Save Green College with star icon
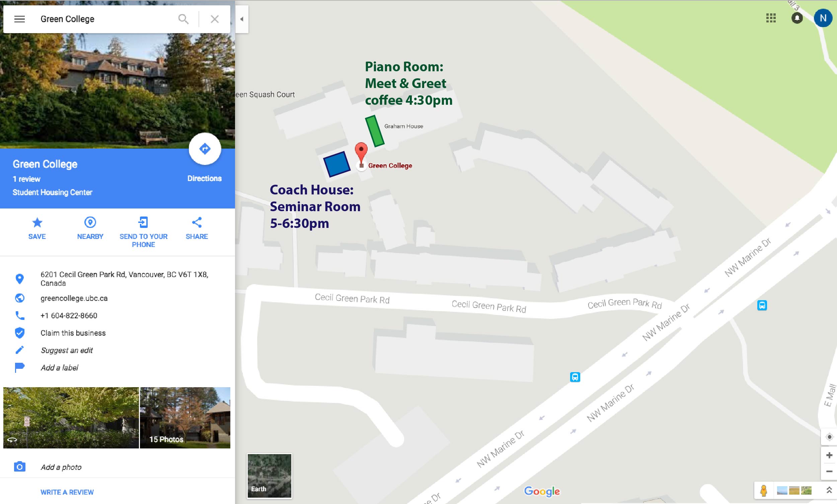837x504 pixels. [x=37, y=228]
